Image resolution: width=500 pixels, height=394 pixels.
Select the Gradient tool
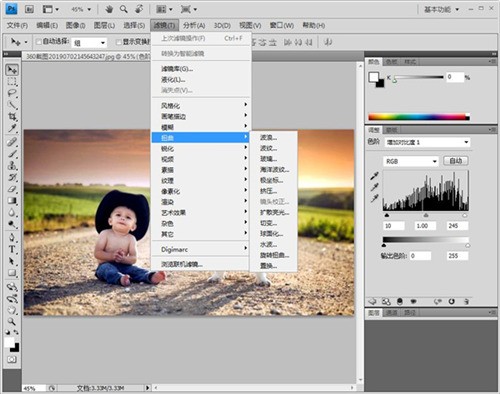point(12,201)
